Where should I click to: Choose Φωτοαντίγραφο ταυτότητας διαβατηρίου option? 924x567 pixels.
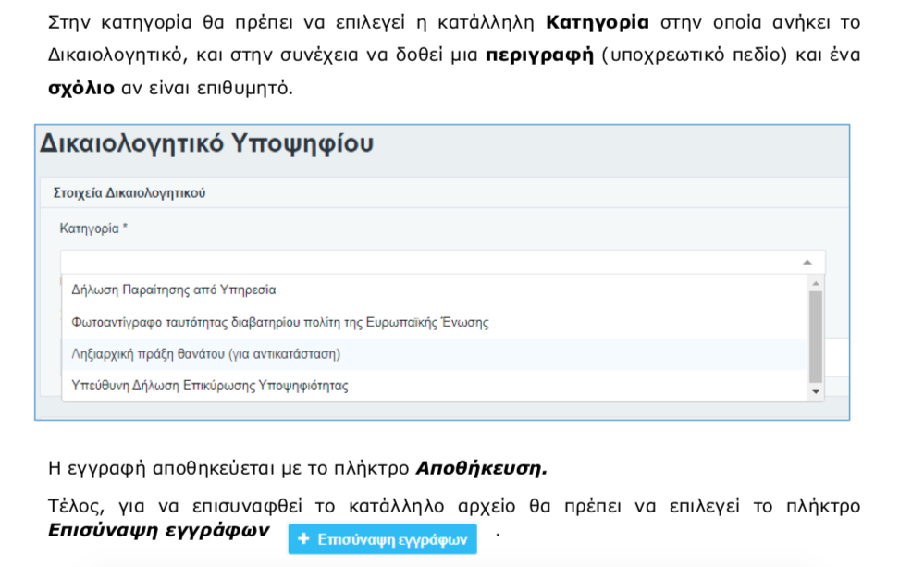[279, 323]
